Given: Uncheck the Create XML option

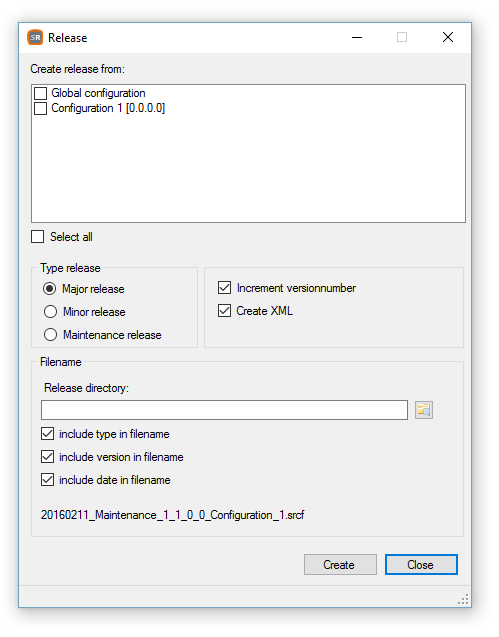Looking at the screenshot, I should click(x=224, y=311).
